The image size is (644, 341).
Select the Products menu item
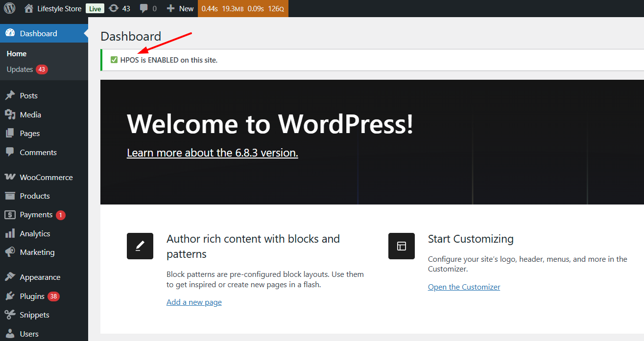(x=34, y=196)
